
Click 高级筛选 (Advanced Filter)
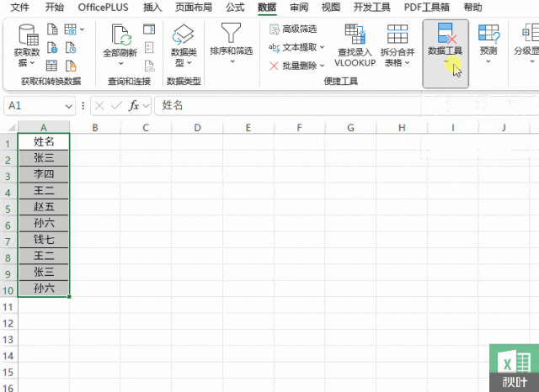[x=293, y=29]
